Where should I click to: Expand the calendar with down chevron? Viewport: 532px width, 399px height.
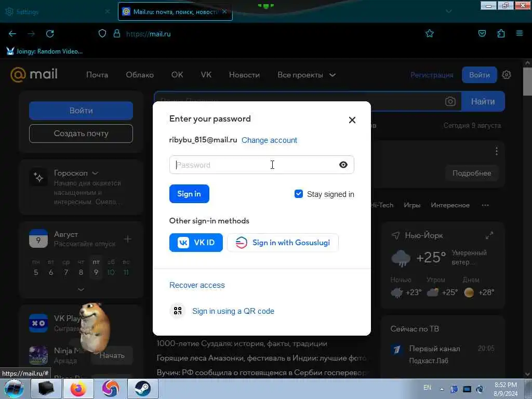point(81,289)
